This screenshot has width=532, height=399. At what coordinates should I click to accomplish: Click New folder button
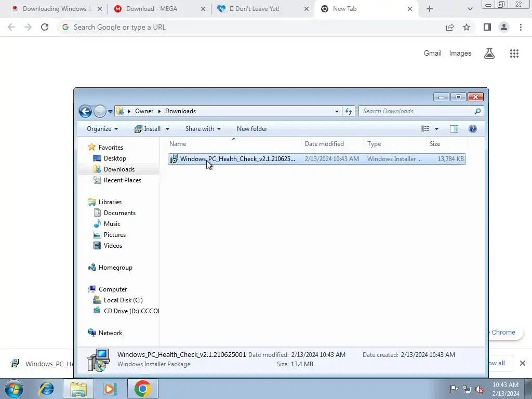coord(252,129)
